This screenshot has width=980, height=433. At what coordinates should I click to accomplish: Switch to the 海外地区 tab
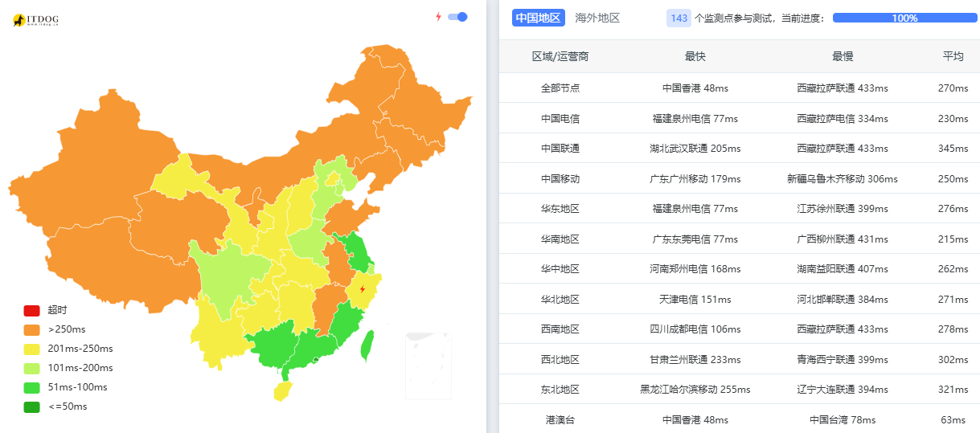tap(597, 18)
